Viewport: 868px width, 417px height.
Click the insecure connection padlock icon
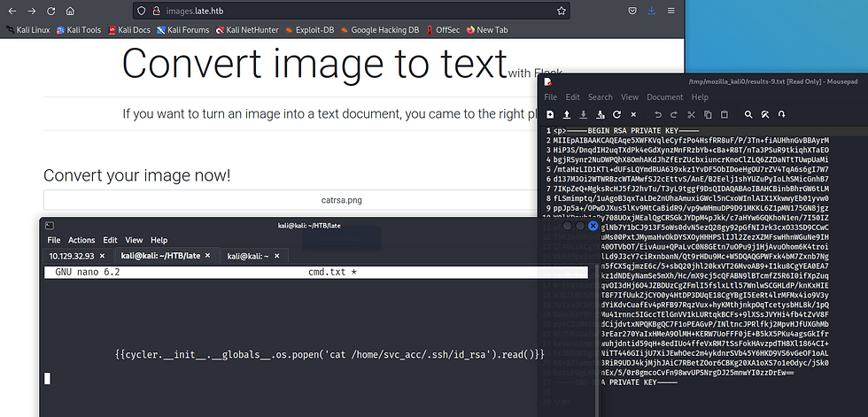click(x=156, y=11)
